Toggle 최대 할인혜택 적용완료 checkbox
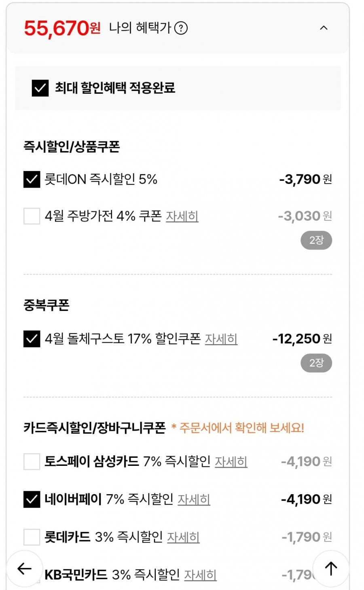This screenshot has height=590, width=364. (x=40, y=88)
